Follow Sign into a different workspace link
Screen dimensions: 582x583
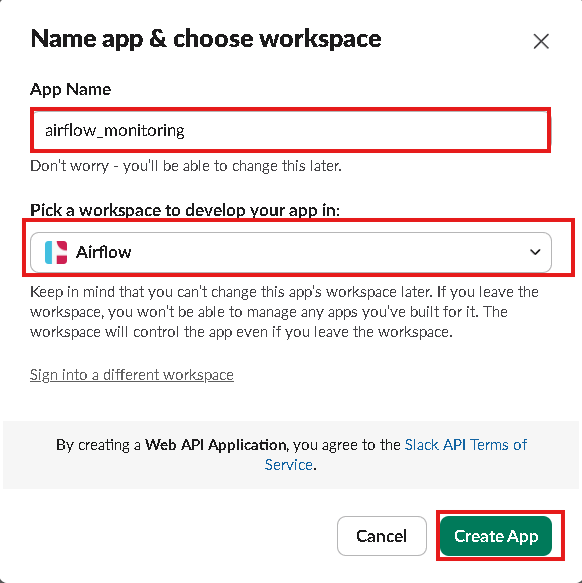coord(132,375)
